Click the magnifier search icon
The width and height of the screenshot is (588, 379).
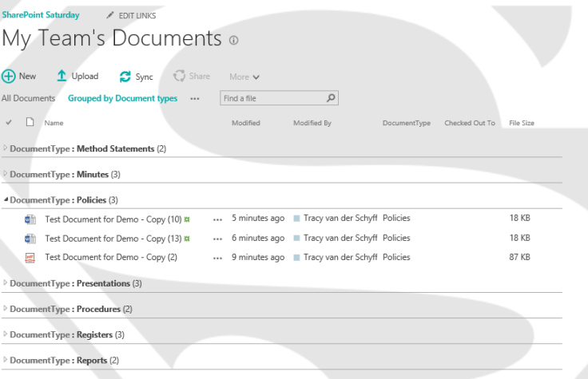(332, 98)
